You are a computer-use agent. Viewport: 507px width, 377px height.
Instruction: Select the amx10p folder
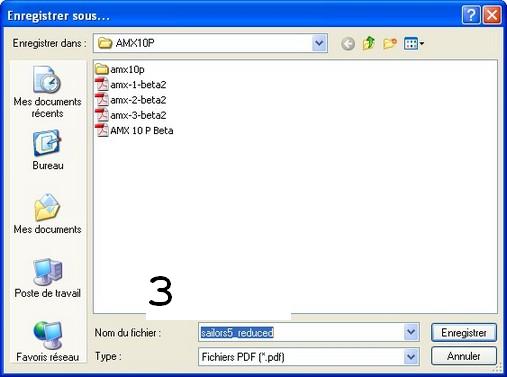point(120,69)
